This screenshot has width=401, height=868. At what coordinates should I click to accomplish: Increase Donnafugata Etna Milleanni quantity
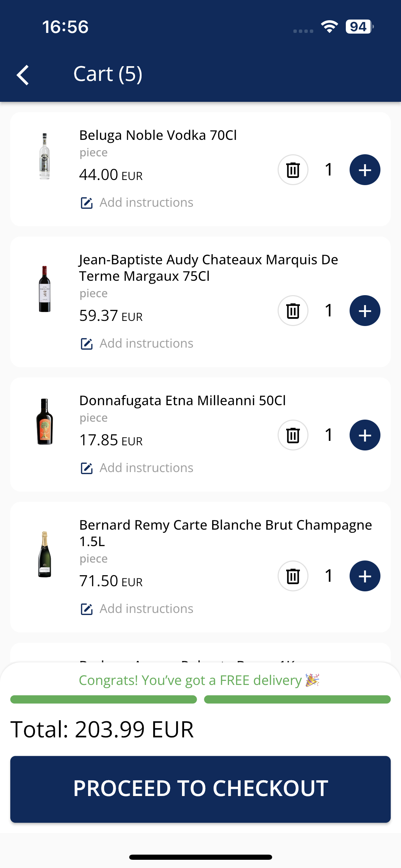[365, 435]
